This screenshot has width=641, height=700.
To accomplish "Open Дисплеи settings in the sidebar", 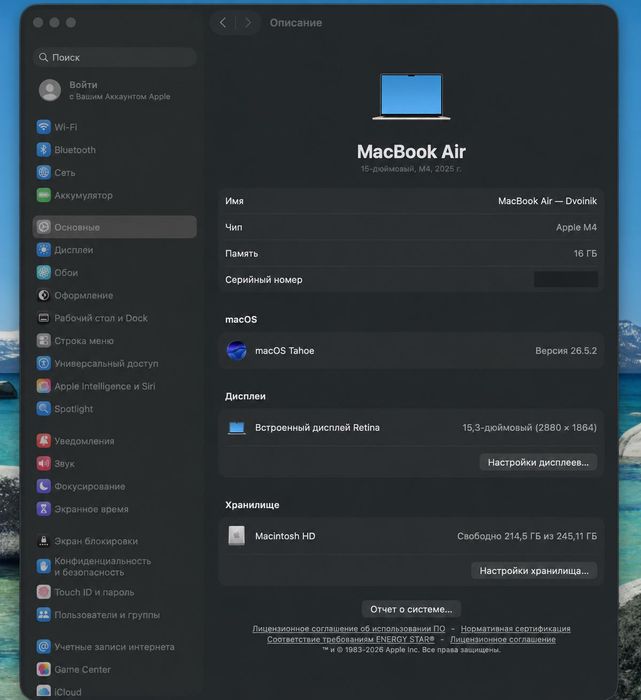I will 115,250.
